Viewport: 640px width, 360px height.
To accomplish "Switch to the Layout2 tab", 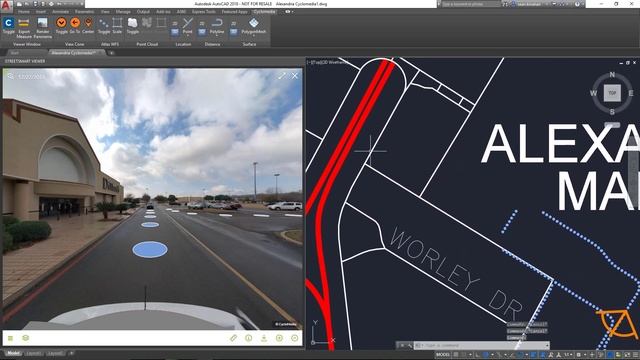I will click(55, 353).
